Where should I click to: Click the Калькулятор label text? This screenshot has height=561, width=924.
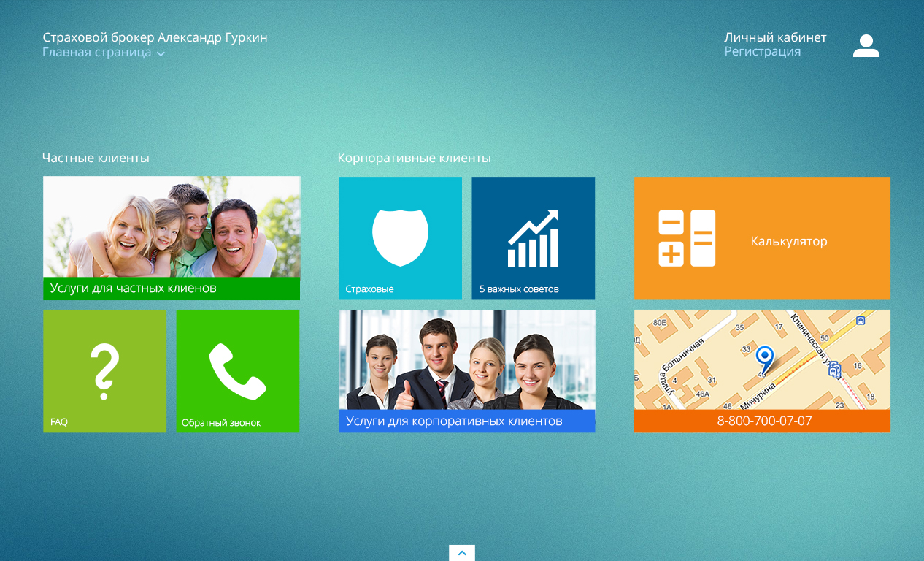point(788,241)
